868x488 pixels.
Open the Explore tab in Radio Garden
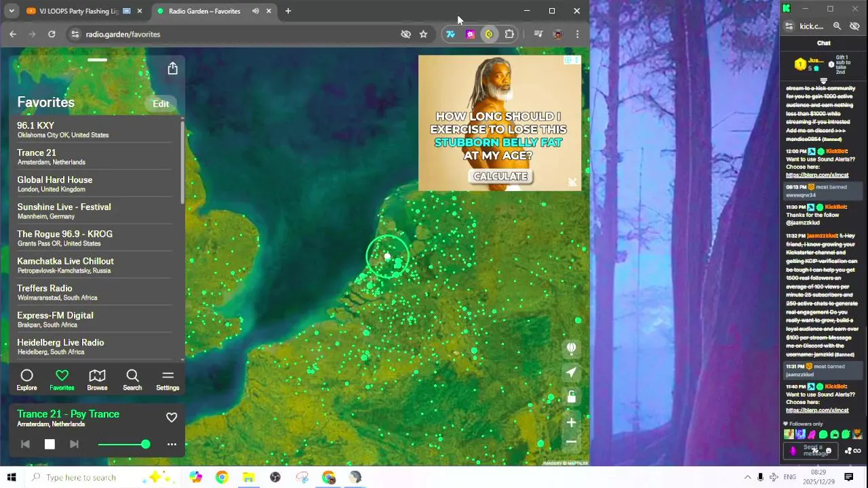pyautogui.click(x=26, y=380)
